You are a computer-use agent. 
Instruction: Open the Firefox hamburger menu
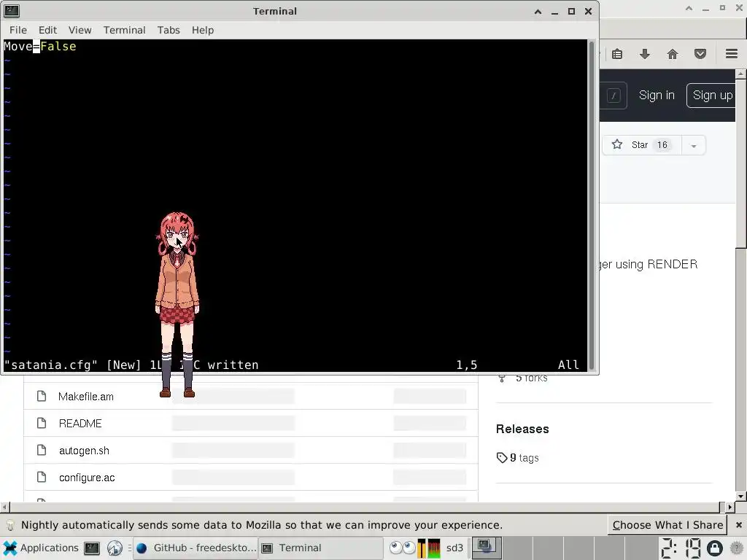pyautogui.click(x=732, y=54)
